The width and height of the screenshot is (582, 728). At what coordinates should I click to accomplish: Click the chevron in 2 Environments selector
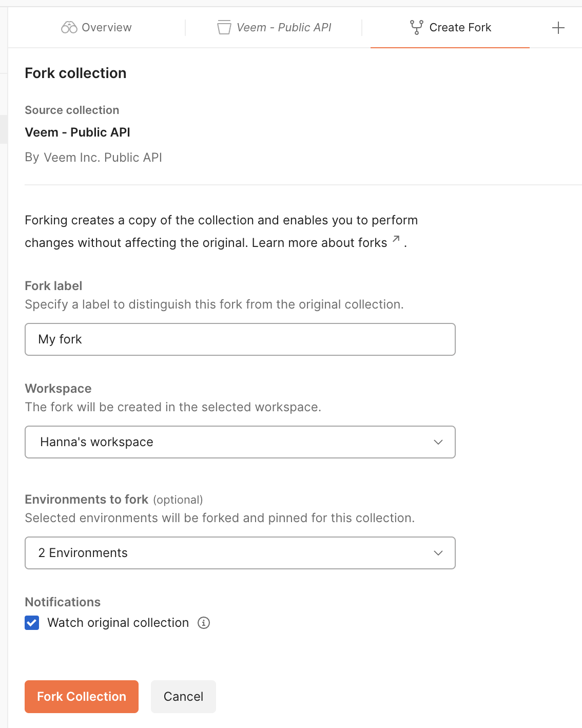(x=438, y=553)
